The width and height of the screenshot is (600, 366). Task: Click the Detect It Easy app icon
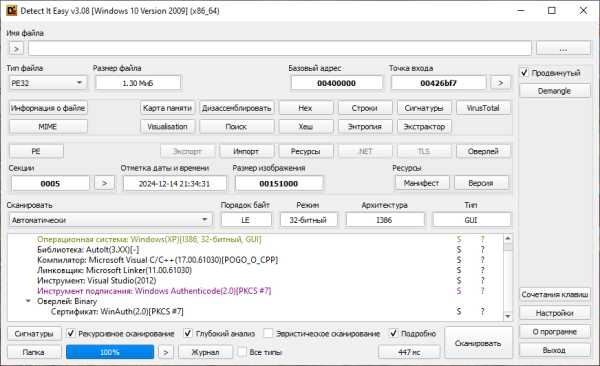point(11,11)
